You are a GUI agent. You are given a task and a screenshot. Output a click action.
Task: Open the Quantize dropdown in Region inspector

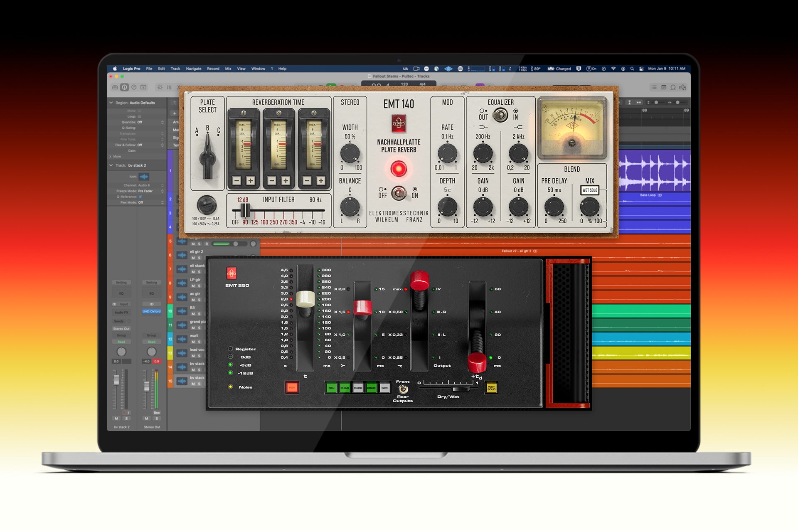click(x=162, y=122)
